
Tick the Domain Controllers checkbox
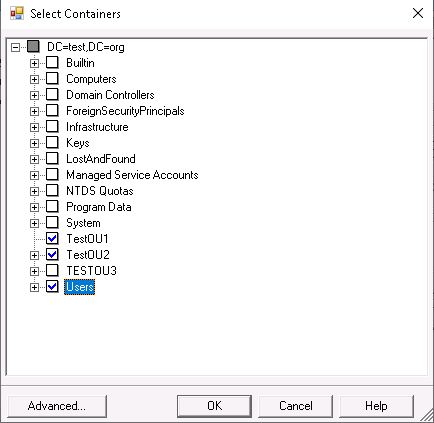pyautogui.click(x=52, y=95)
